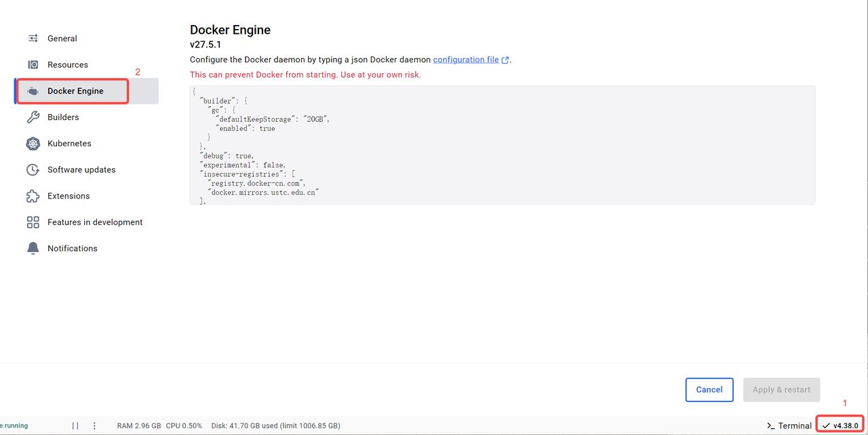Click the Disk 41.70 GB used text
868x435 pixels.
click(x=276, y=426)
